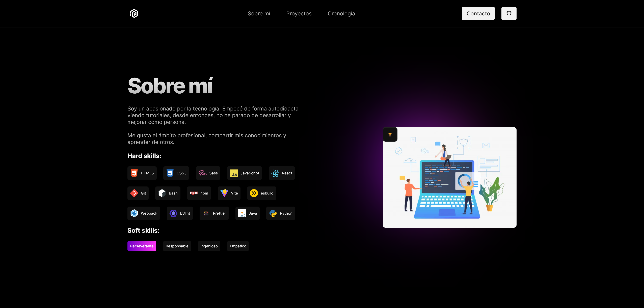Click the JavaScript JS icon
Viewport: 644px width, 308px height.
point(234,173)
